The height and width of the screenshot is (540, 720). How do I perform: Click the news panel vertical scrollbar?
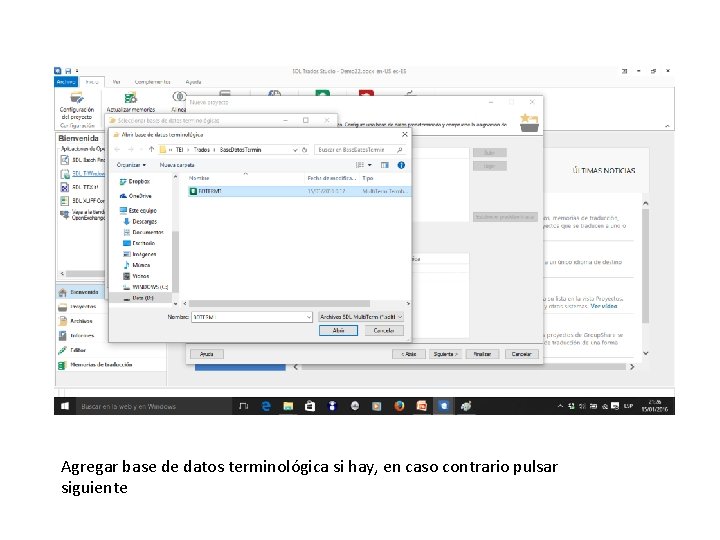point(646,266)
